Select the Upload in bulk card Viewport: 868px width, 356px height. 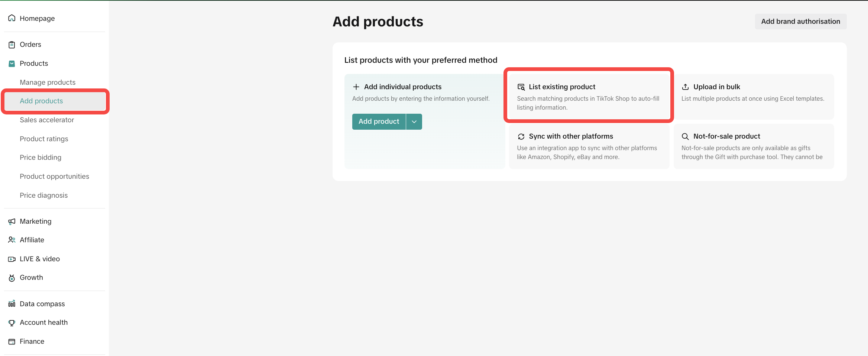point(754,96)
